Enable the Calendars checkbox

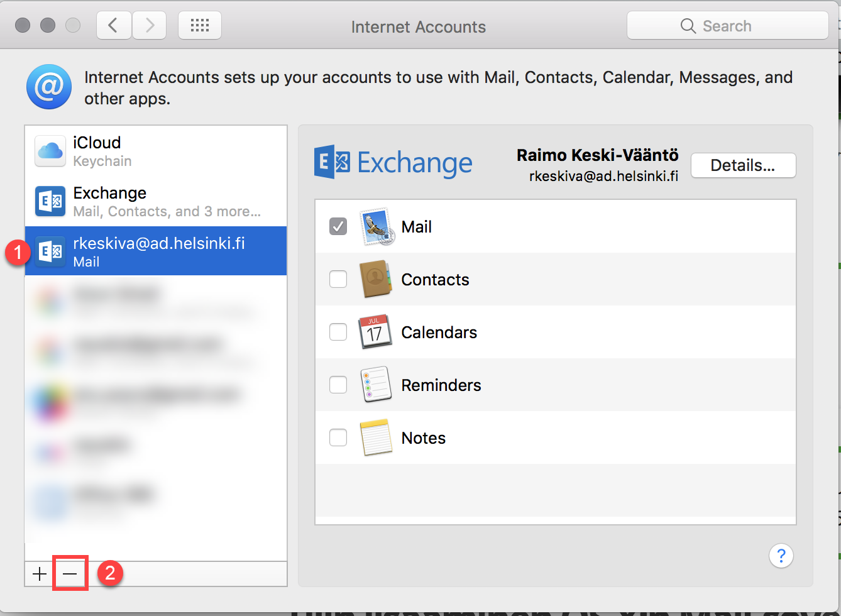point(338,332)
